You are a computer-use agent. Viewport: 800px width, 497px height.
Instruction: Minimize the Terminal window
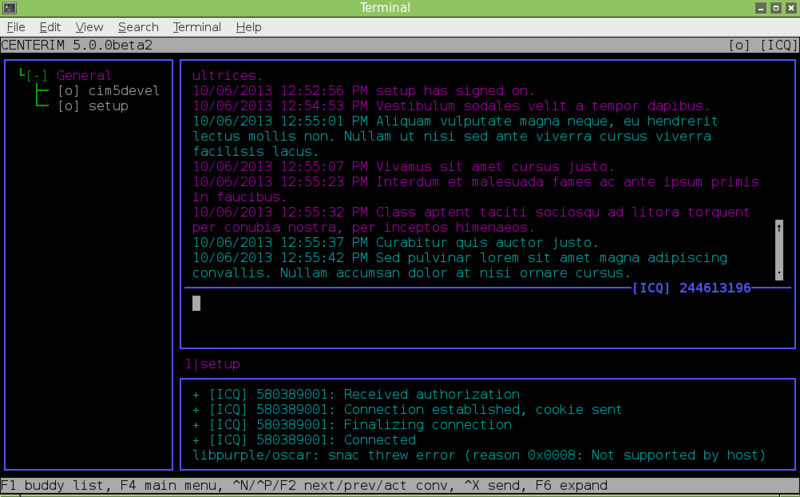click(x=761, y=8)
